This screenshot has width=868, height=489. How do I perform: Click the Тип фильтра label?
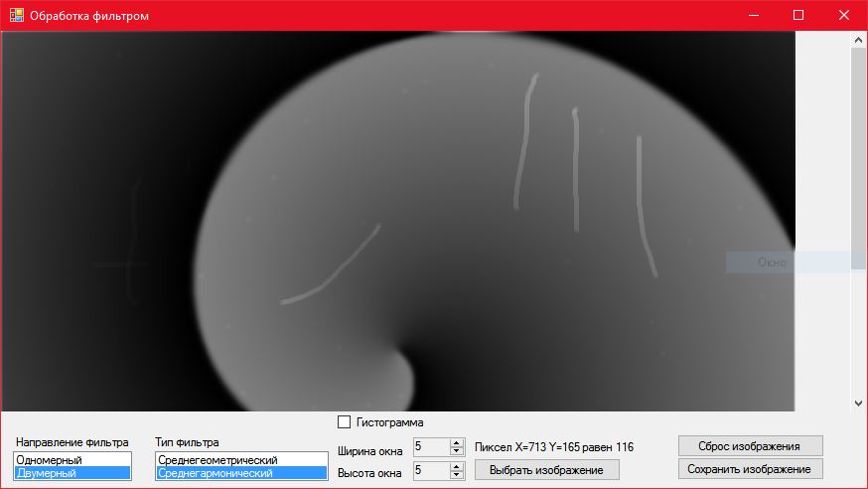pos(187,442)
